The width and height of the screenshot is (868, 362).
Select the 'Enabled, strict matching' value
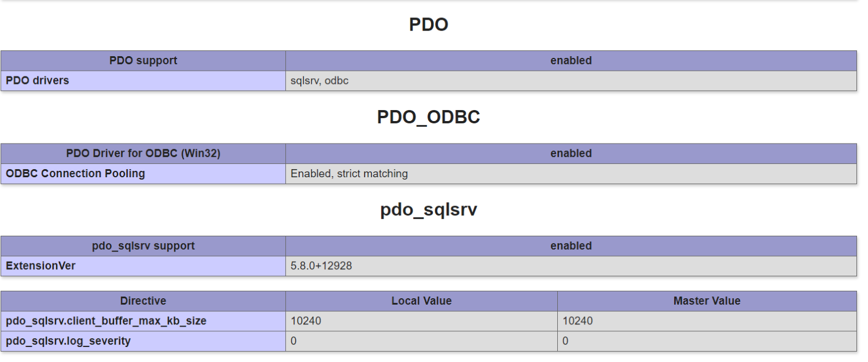[x=349, y=174]
